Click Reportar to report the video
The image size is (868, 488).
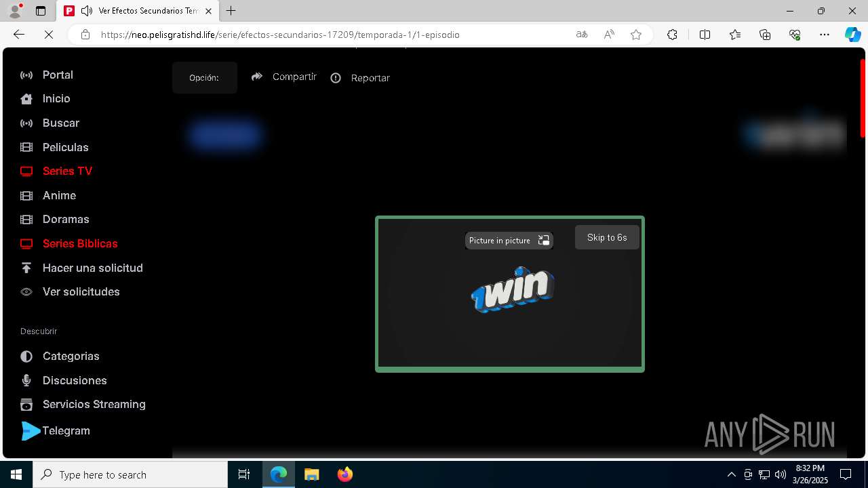[x=360, y=78]
